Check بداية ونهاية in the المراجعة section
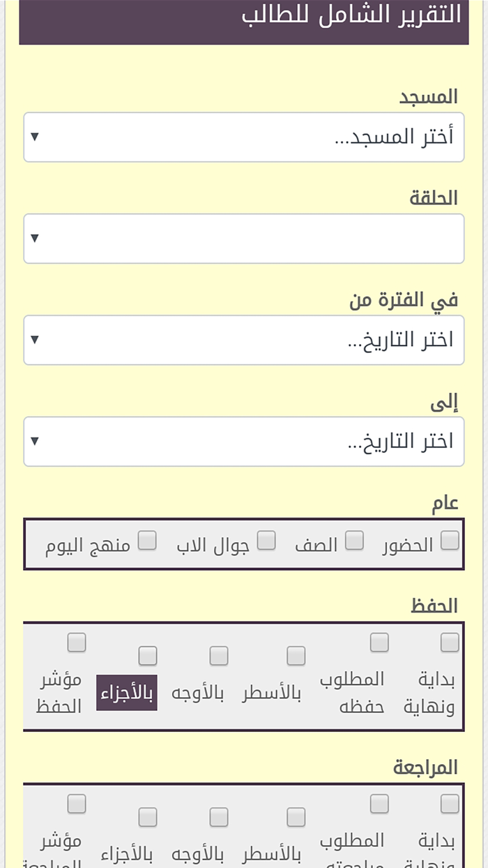The width and height of the screenshot is (488, 868). 448,802
